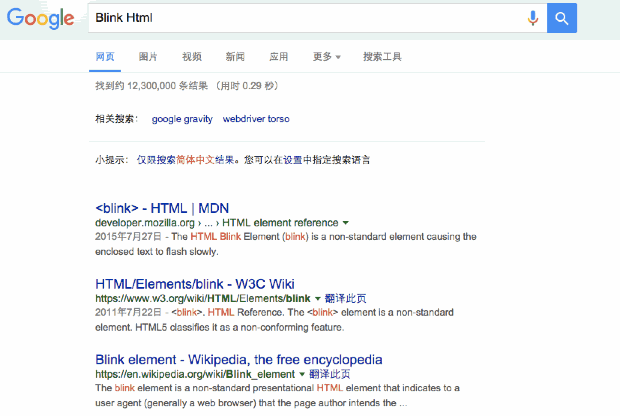Viewport: 620px width, 416px height.
Task: Click URL https://en.wikipedia.org/wiki/Blink_element
Action: [x=195, y=374]
